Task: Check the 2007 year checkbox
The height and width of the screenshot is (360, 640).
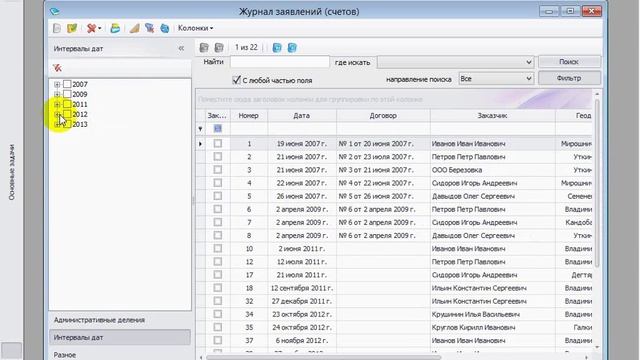Action: 67,84
